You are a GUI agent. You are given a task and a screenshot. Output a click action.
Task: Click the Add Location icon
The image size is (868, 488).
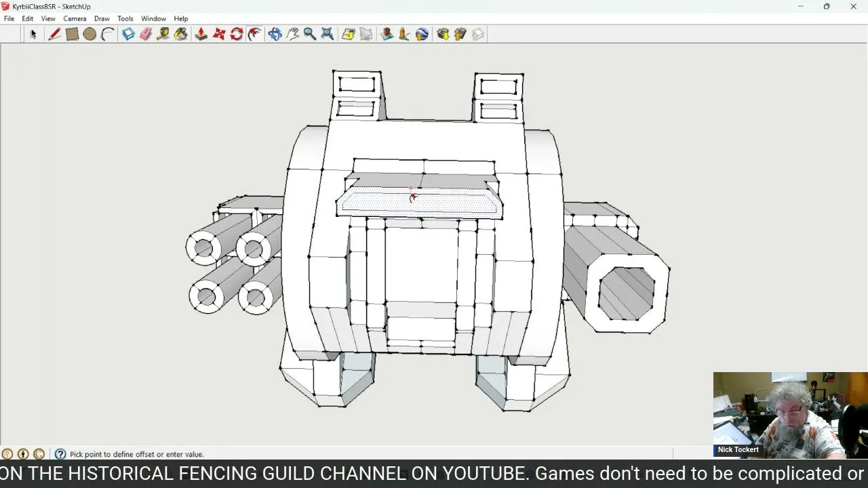click(349, 34)
